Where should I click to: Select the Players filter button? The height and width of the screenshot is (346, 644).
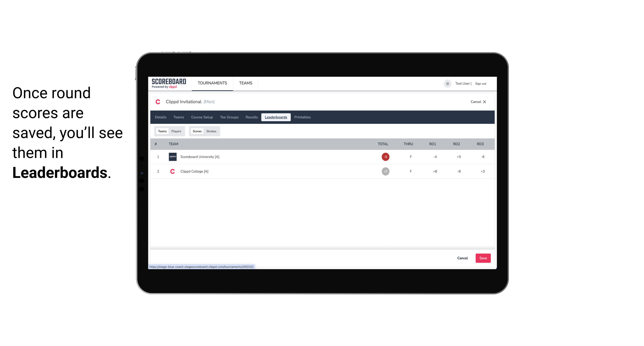tap(176, 131)
